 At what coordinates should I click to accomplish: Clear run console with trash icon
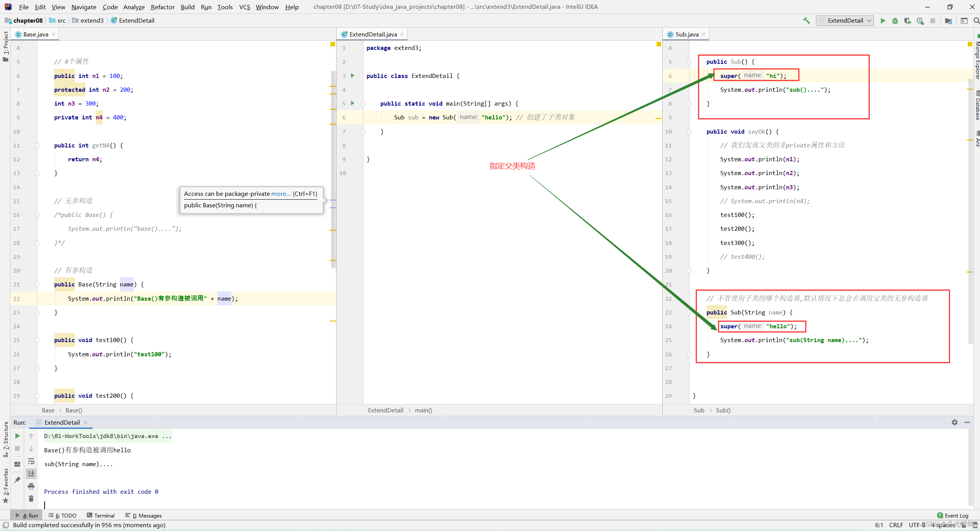(31, 498)
